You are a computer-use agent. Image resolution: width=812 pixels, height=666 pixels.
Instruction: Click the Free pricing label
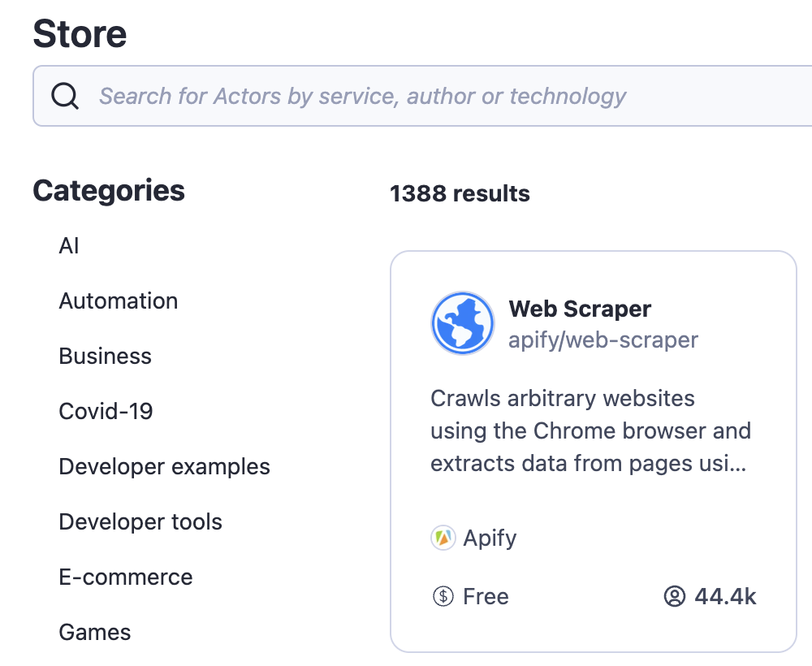pos(485,596)
